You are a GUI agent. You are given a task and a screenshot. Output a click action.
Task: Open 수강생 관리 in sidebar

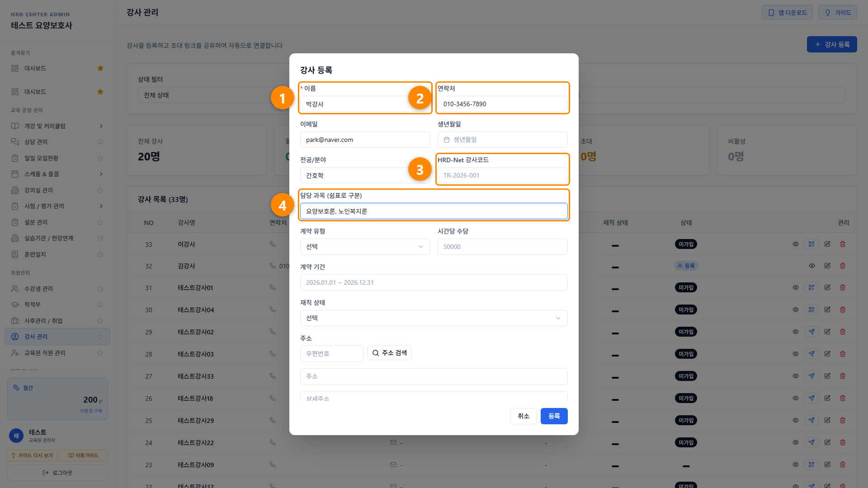tap(57, 289)
